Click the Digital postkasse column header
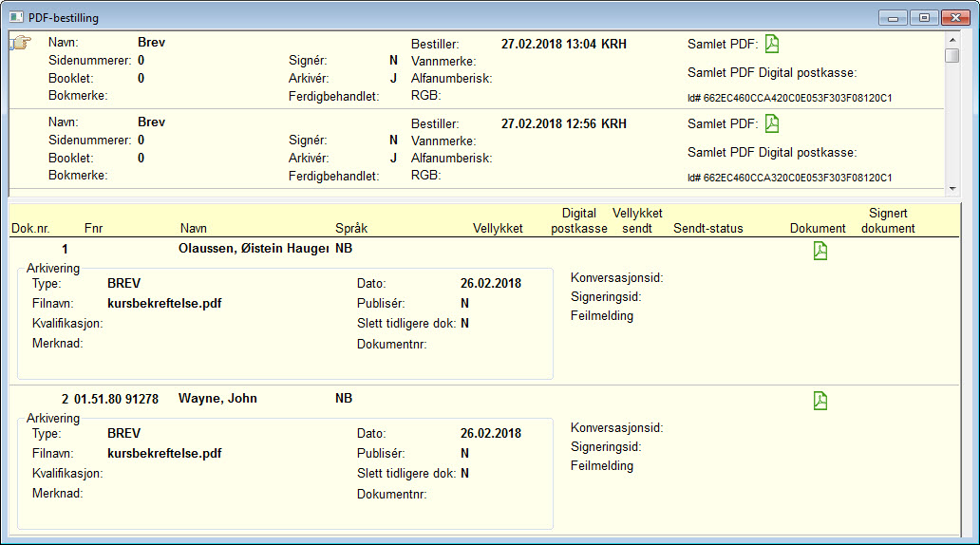Image resolution: width=980 pixels, height=545 pixels. [x=578, y=220]
